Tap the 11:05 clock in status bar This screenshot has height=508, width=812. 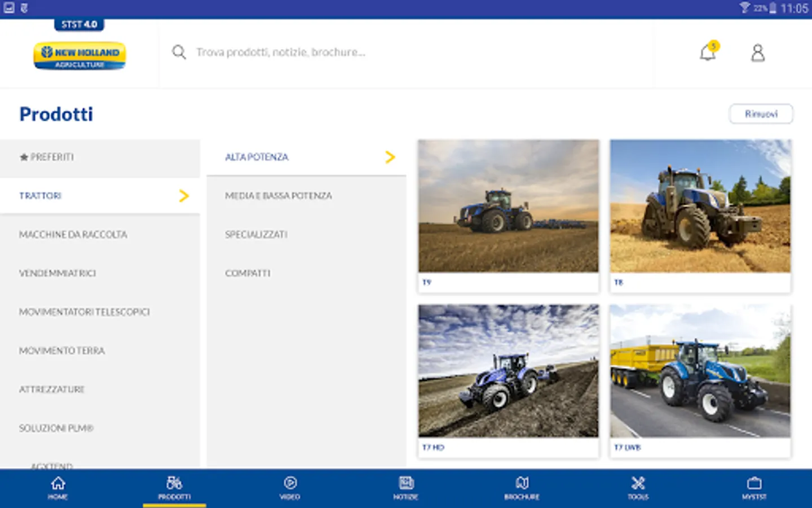pos(795,8)
